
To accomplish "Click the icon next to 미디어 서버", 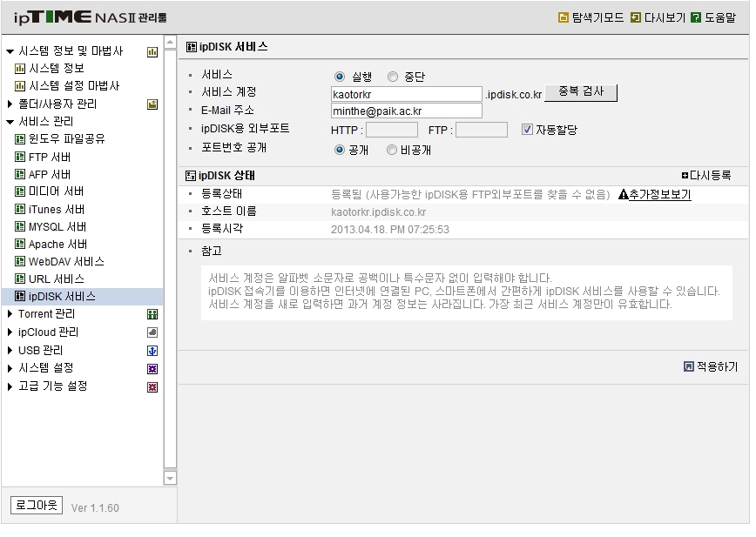I will click(20, 191).
